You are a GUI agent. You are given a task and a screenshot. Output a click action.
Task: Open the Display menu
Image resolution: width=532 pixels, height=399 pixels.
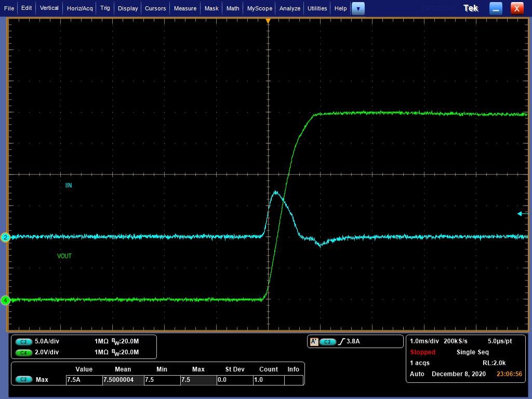click(x=128, y=8)
